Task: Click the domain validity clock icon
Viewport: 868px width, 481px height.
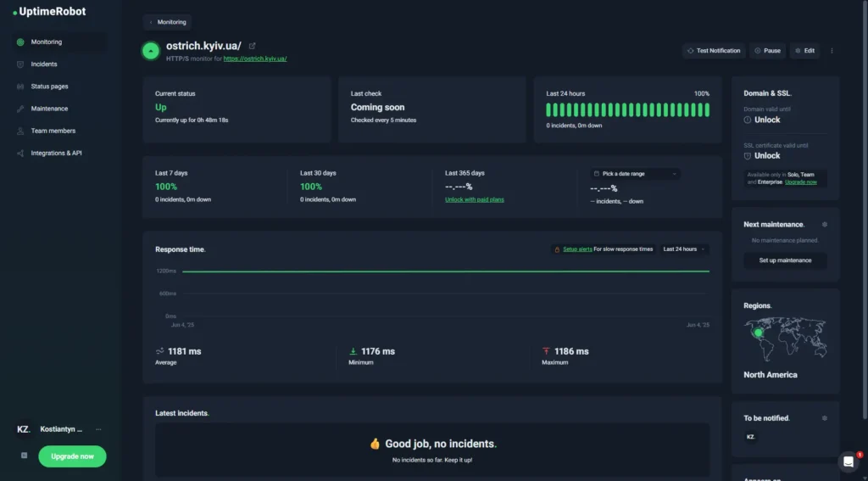Action: click(x=748, y=120)
